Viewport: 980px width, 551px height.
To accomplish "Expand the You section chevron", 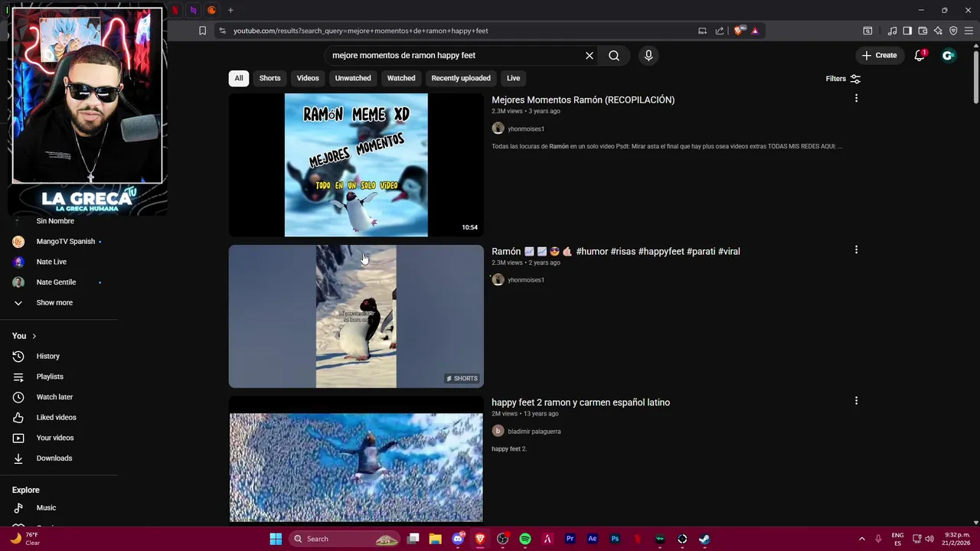I will pos(34,336).
